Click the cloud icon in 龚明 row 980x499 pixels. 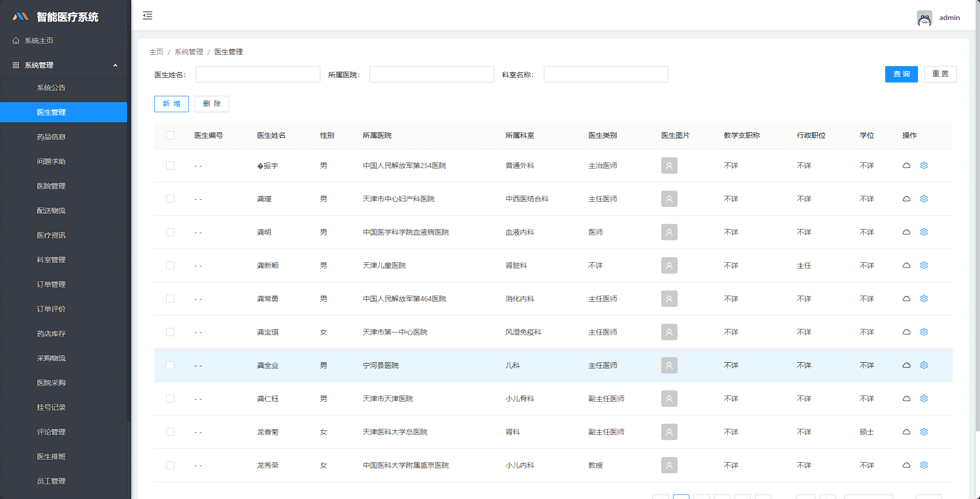pyautogui.click(x=906, y=232)
